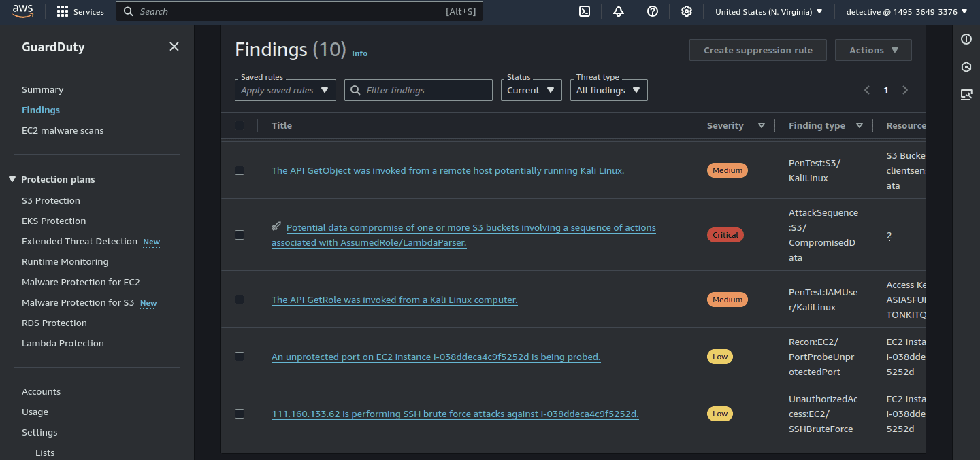Click the screen search icon on right rail
Screen dimensions: 980x460
[966, 95]
